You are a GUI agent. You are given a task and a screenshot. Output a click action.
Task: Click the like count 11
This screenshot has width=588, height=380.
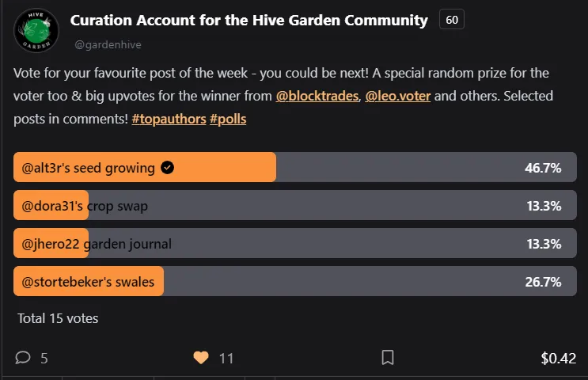click(x=226, y=359)
